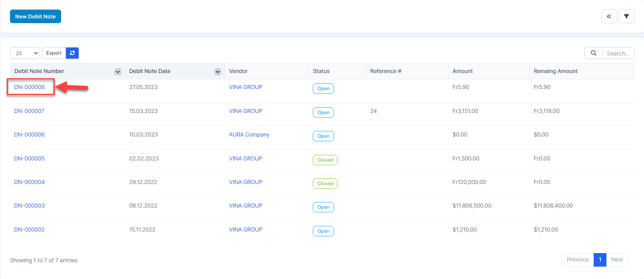644x279 pixels.
Task: Open the AURA Company vendor link
Action: point(249,135)
